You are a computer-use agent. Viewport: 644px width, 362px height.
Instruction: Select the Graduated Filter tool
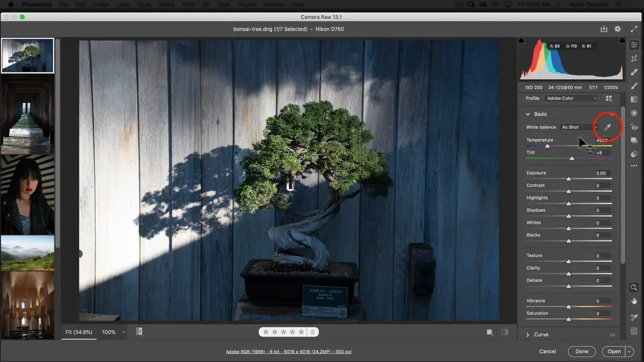click(x=634, y=99)
